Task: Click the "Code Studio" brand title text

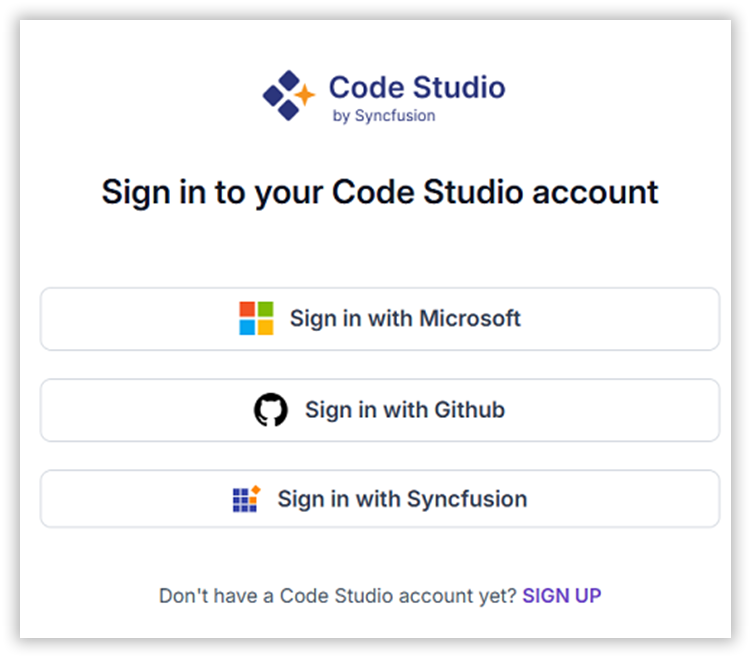Action: coord(417,87)
